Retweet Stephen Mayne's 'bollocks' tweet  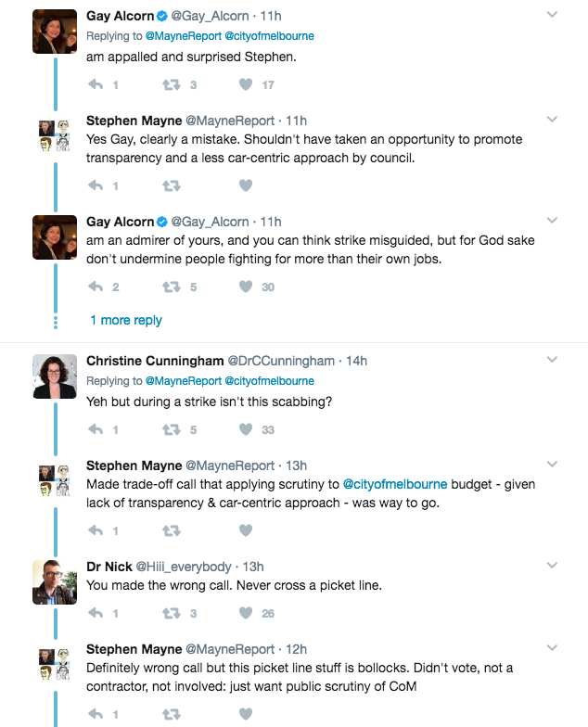[171, 714]
